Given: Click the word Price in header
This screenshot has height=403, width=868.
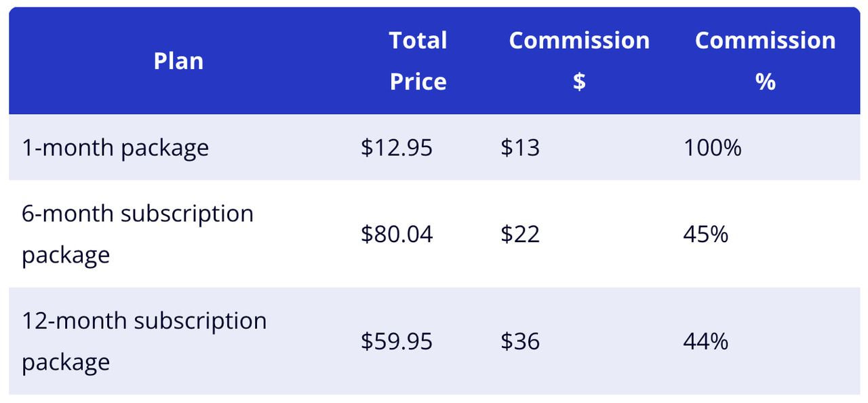Looking at the screenshot, I should pos(418,81).
